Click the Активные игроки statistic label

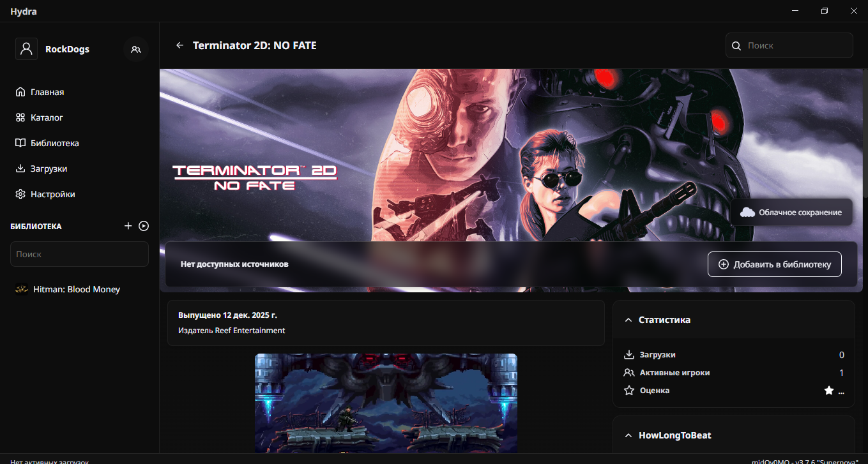click(x=674, y=373)
